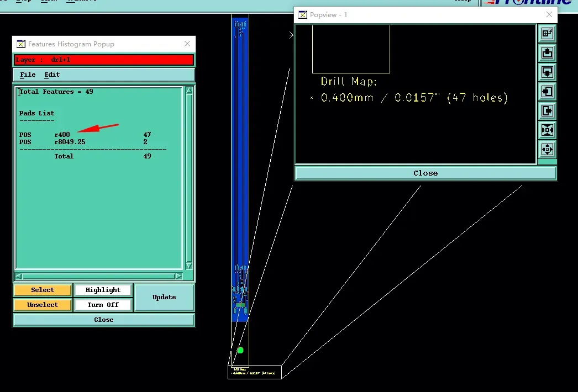Screen dimensions: 578x392
Task: Click the red 'Layer : drl+1' bar
Action: (x=103, y=60)
